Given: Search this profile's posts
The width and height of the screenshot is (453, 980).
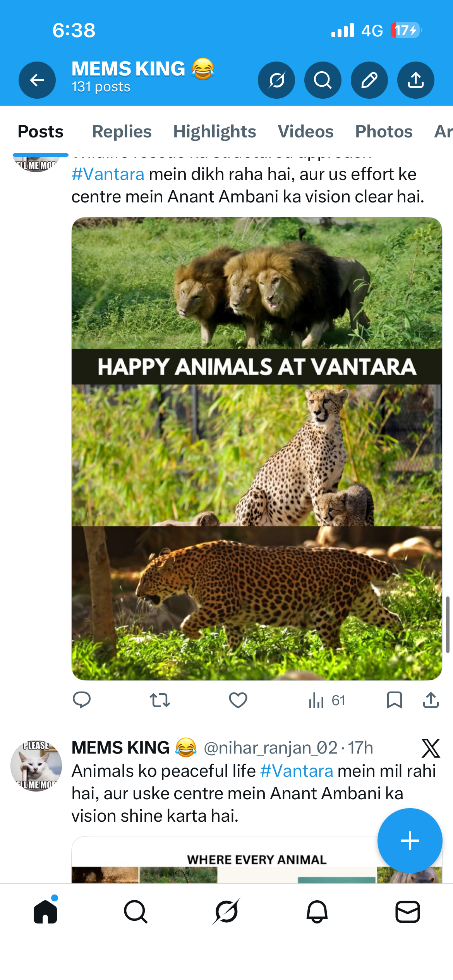Looking at the screenshot, I should tap(323, 80).
